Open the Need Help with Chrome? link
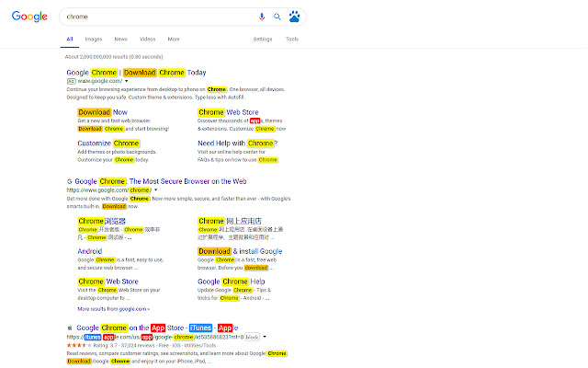588x368 pixels. pos(238,144)
